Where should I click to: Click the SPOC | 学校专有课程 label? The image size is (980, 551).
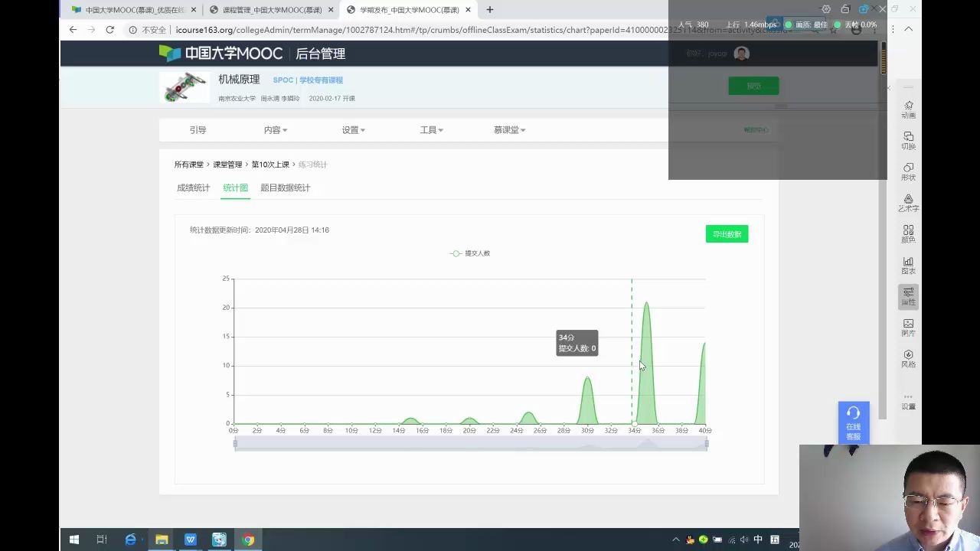coord(308,80)
